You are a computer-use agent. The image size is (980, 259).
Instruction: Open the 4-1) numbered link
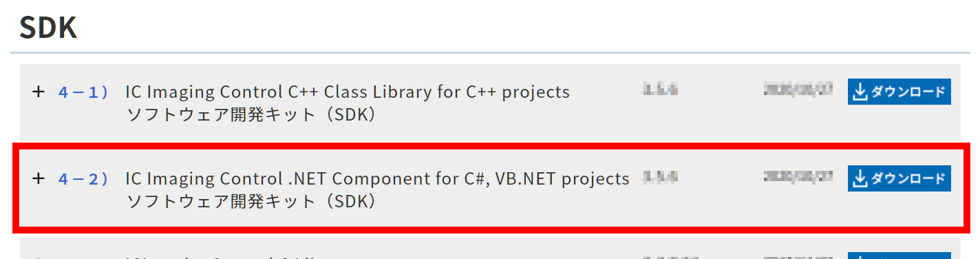pos(84,92)
